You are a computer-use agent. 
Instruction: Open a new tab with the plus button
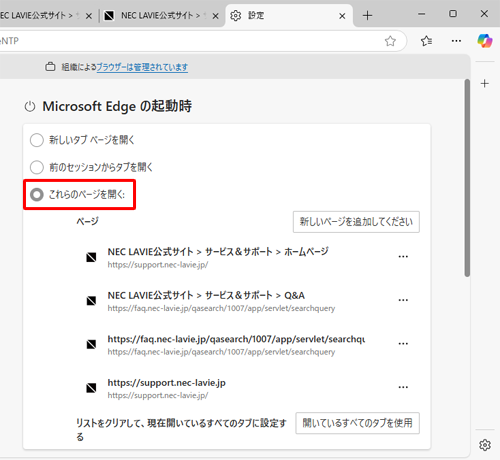[367, 16]
